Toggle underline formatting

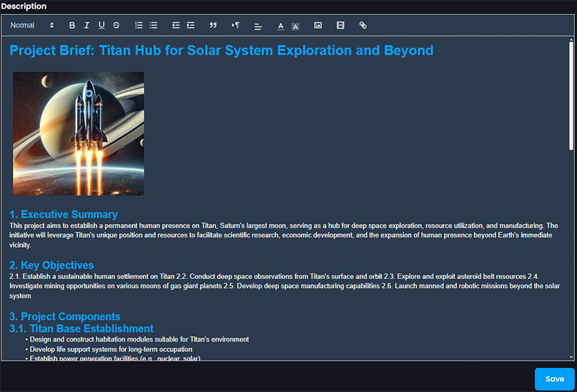[x=102, y=25]
